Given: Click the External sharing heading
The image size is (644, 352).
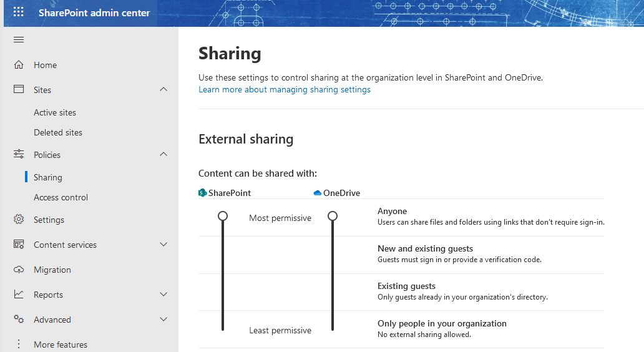Looking at the screenshot, I should pos(246,139).
